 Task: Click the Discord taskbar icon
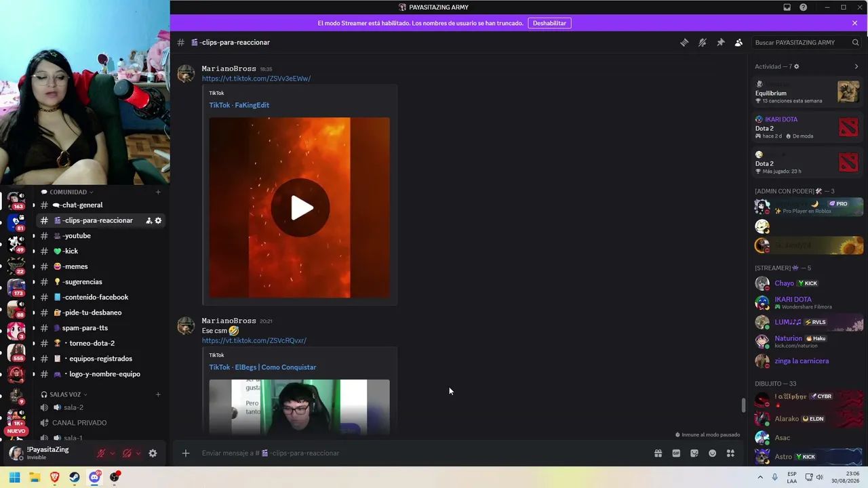pyautogui.click(x=94, y=477)
